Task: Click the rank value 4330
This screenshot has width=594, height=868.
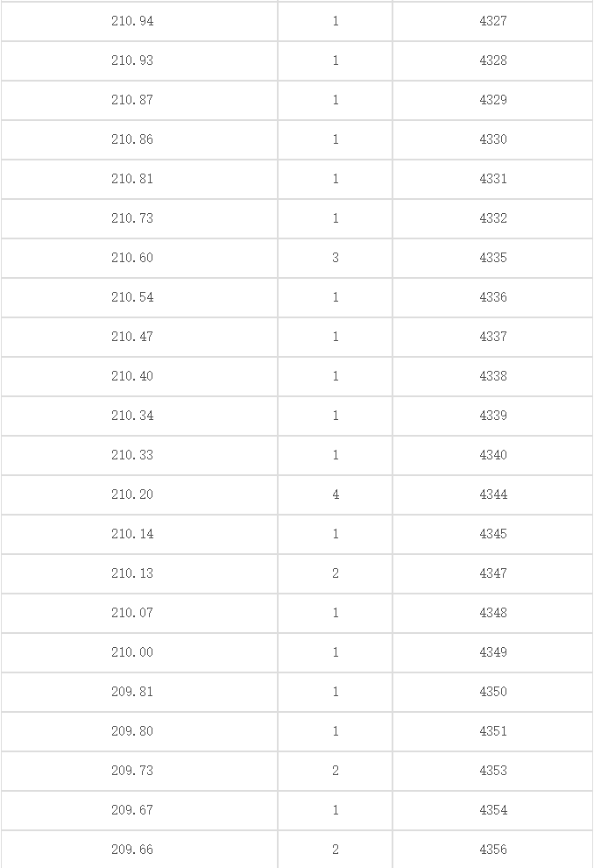Action: coord(492,139)
